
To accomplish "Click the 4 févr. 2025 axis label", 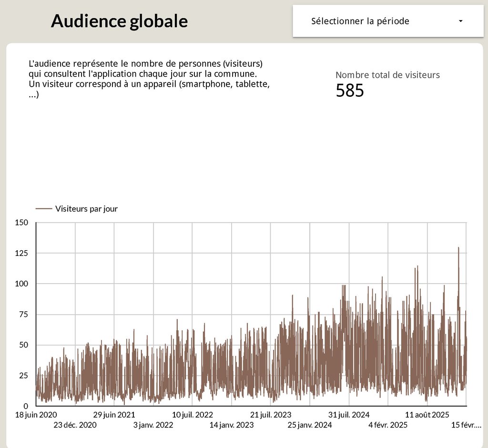I will [x=388, y=425].
